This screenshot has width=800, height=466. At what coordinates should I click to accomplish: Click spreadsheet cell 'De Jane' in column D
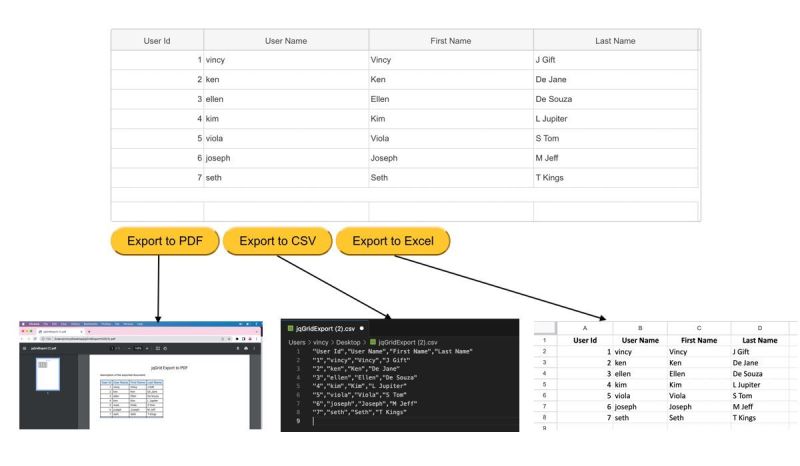[760, 362]
